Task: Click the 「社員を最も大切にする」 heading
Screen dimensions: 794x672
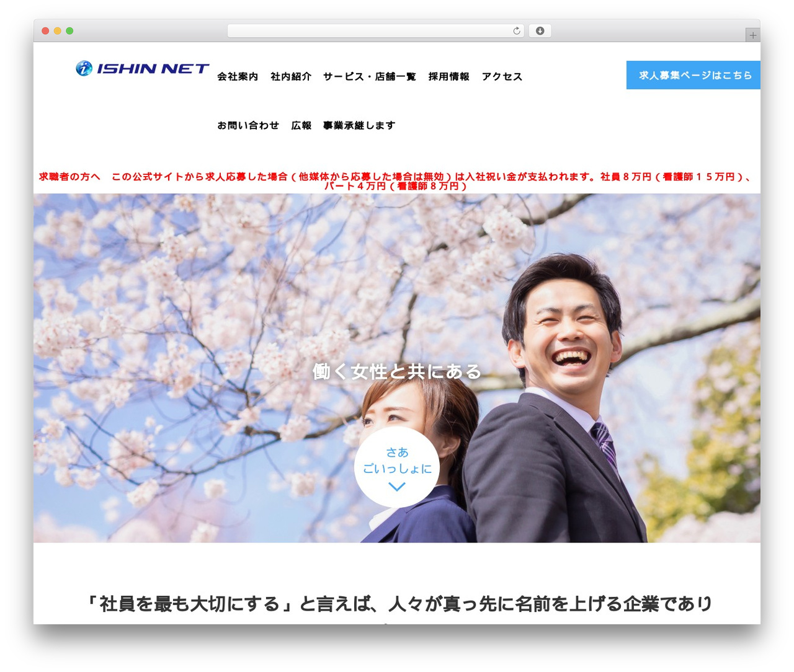Action: tap(397, 603)
